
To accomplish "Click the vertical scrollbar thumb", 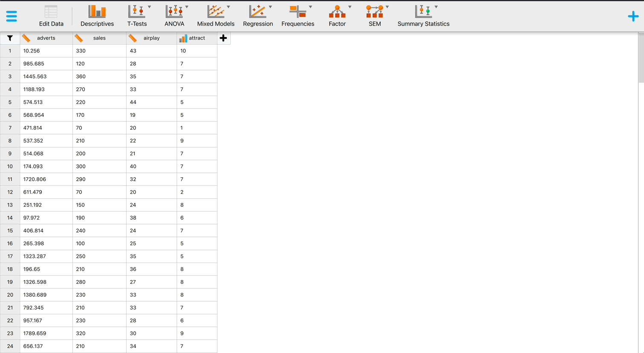I will tap(641, 58).
